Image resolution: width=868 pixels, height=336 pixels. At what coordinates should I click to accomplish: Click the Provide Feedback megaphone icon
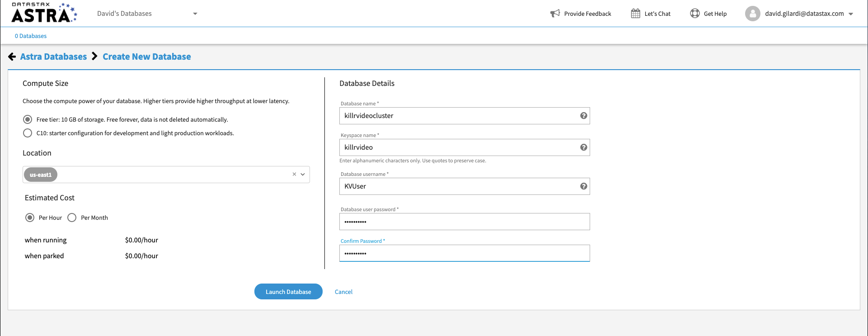pyautogui.click(x=555, y=14)
